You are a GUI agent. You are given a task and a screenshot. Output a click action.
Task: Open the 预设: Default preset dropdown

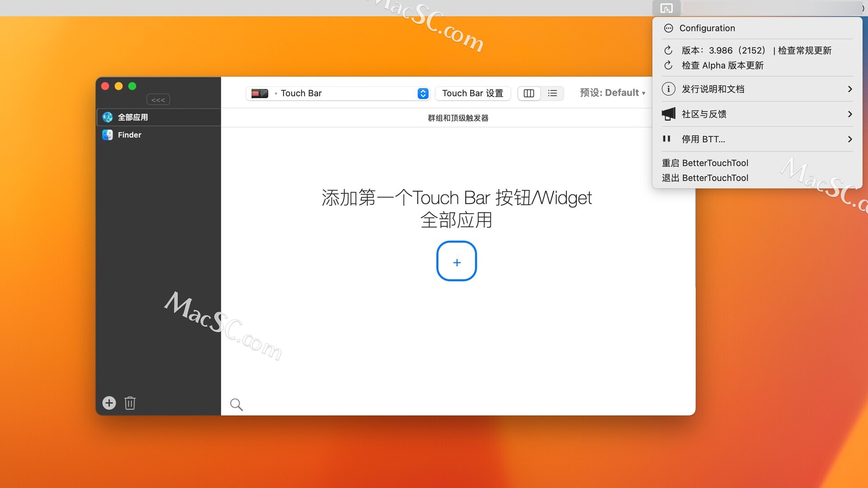613,93
